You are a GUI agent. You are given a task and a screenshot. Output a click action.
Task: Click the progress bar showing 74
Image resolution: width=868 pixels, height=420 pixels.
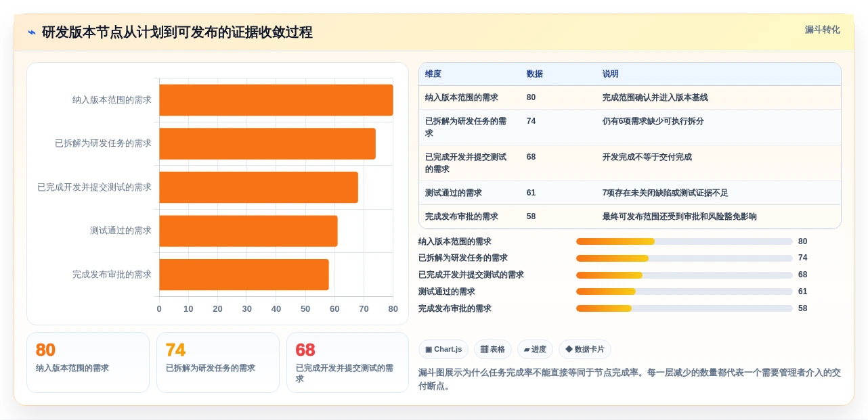(x=685, y=258)
